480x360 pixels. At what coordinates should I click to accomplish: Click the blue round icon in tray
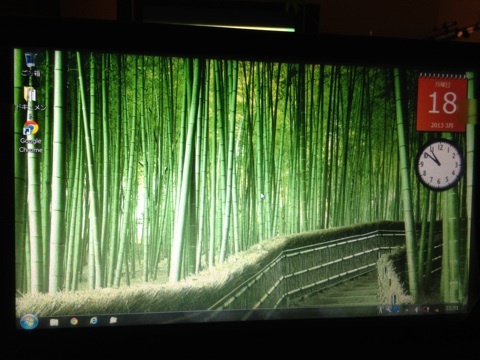[397, 309]
